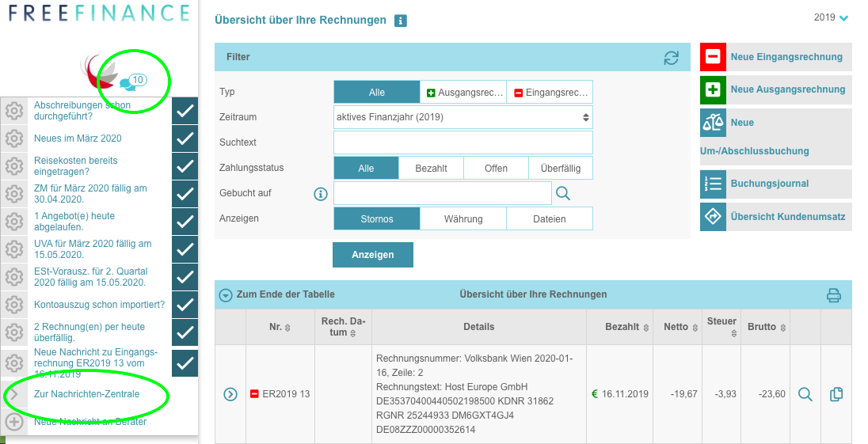Click into the Suchtext input field
Viewport: 868px width, 444px height.
463,142
